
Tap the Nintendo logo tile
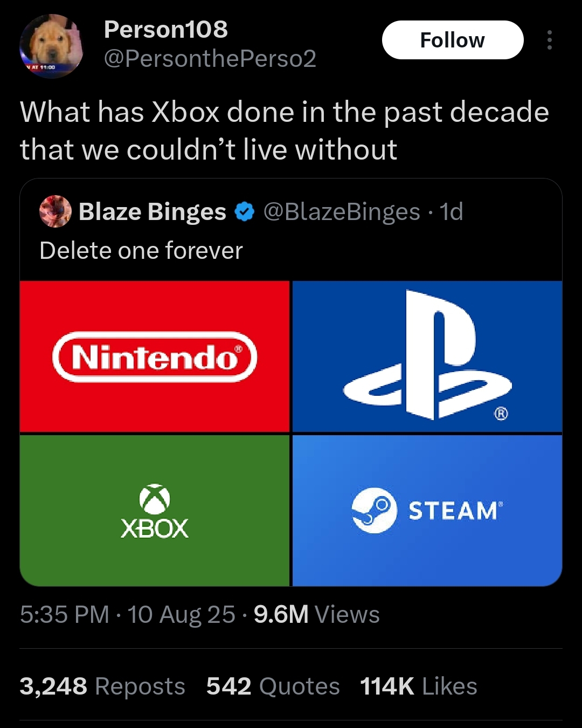pos(155,356)
